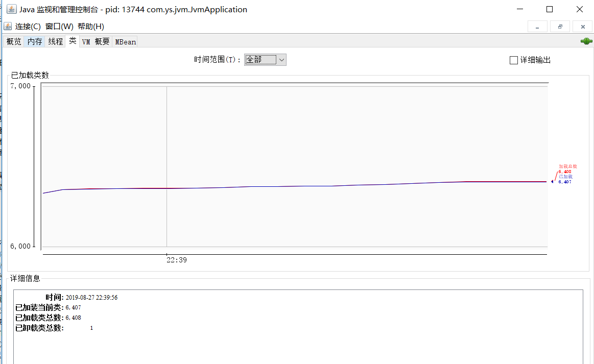
Task: Open the 时间范围 dropdown
Action: click(x=265, y=59)
